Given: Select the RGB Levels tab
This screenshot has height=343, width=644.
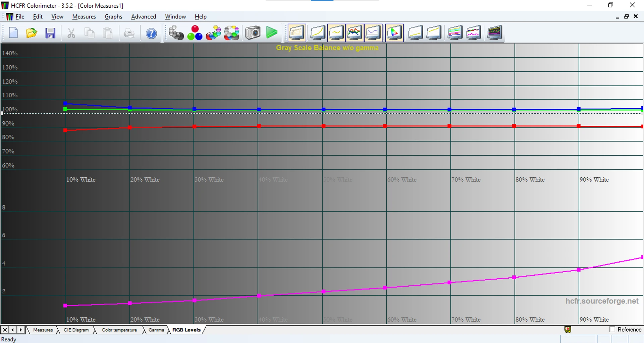Looking at the screenshot, I should coord(186,330).
